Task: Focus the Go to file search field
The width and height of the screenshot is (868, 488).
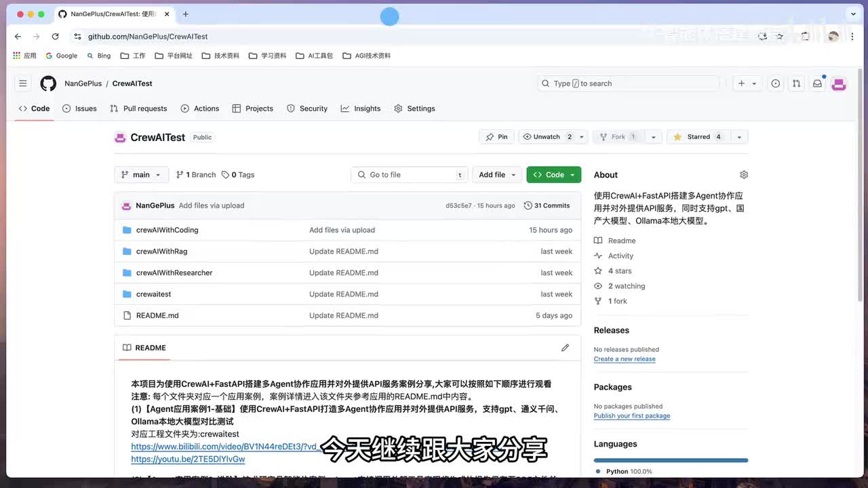Action: 411,175
